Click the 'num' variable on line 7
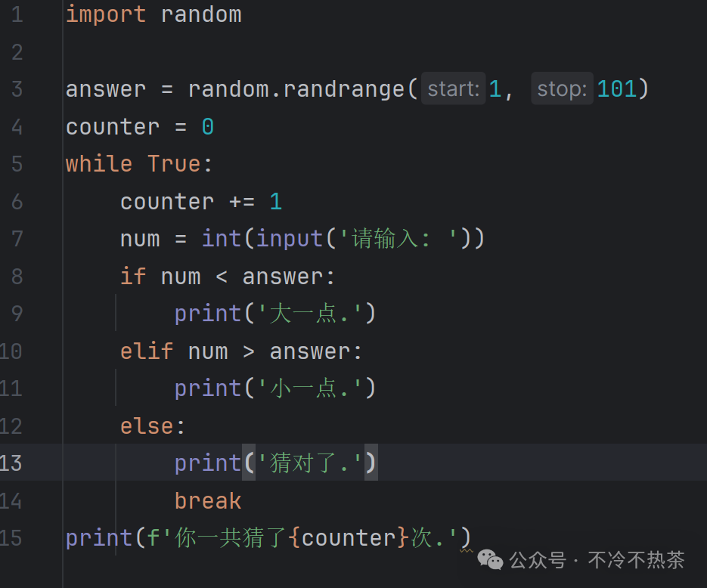 click(140, 238)
